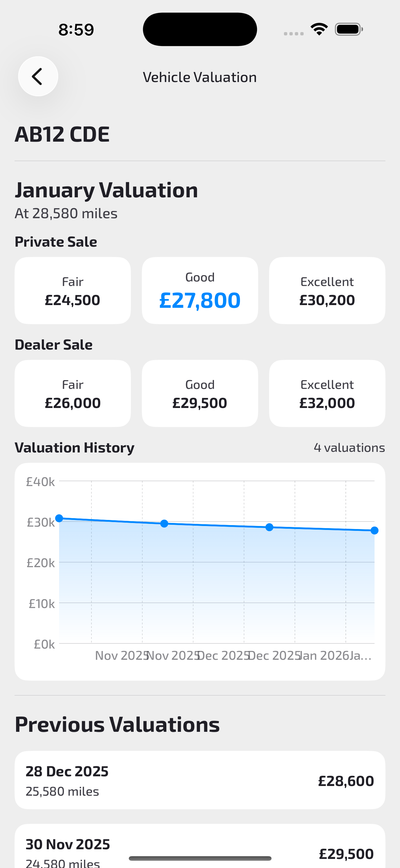The height and width of the screenshot is (868, 400).
Task: Tap first data point on valuation chart
Action: coord(59,518)
